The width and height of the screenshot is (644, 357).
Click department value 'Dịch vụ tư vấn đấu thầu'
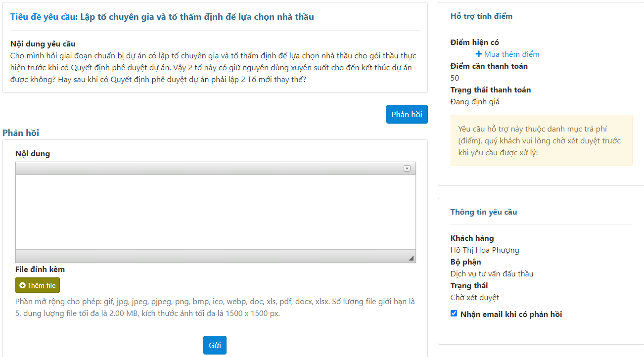[492, 274]
